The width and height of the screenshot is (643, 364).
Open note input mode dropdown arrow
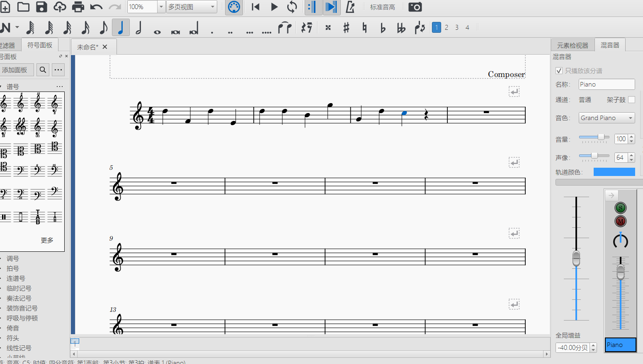click(x=17, y=28)
